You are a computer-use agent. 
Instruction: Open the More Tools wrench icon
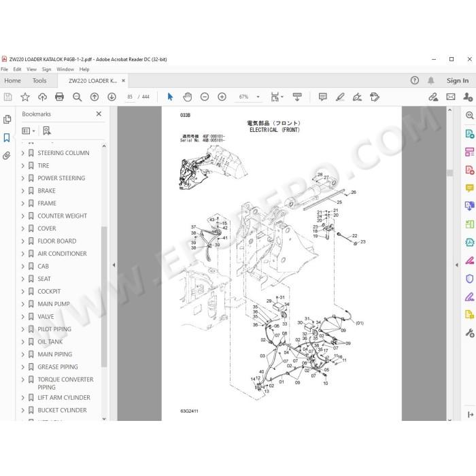tap(469, 333)
